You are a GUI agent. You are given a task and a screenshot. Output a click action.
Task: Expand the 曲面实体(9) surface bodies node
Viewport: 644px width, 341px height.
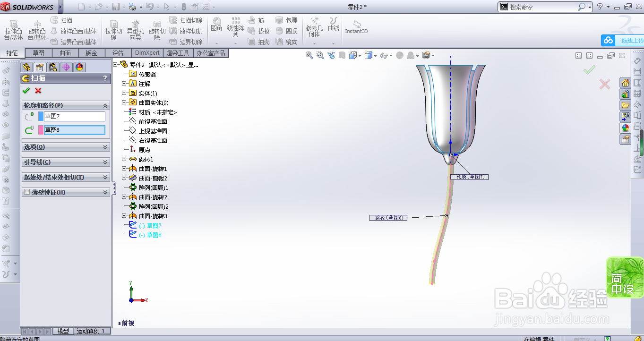click(x=124, y=102)
